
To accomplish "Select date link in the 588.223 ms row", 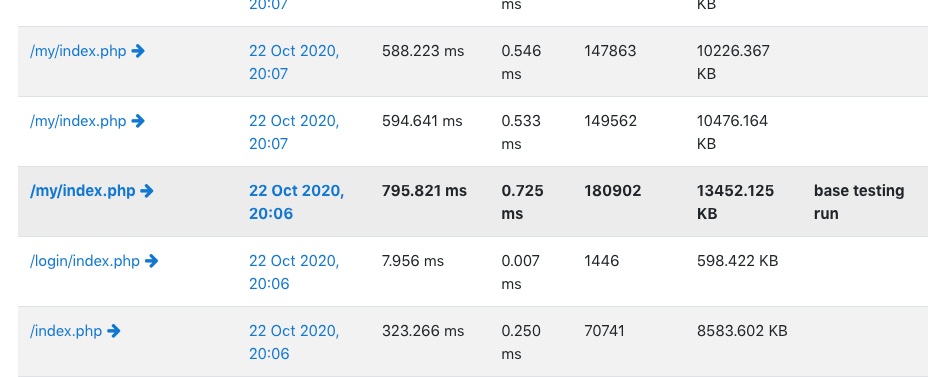I will point(294,62).
